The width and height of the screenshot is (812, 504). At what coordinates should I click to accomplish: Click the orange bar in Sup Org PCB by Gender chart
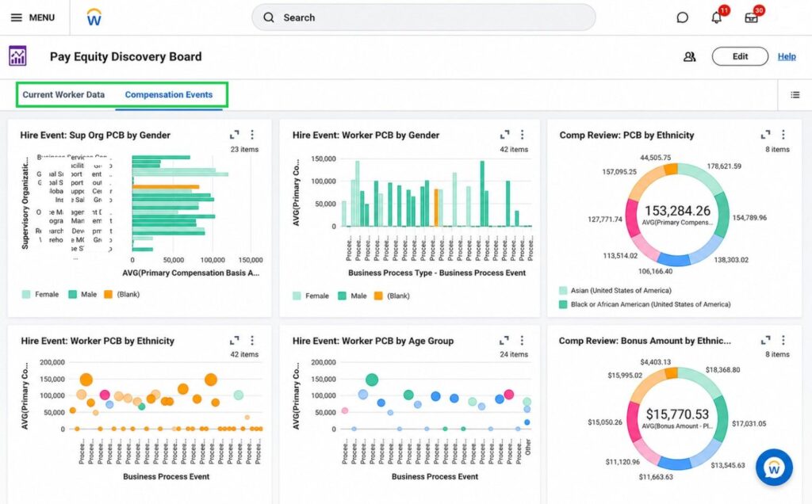click(166, 187)
